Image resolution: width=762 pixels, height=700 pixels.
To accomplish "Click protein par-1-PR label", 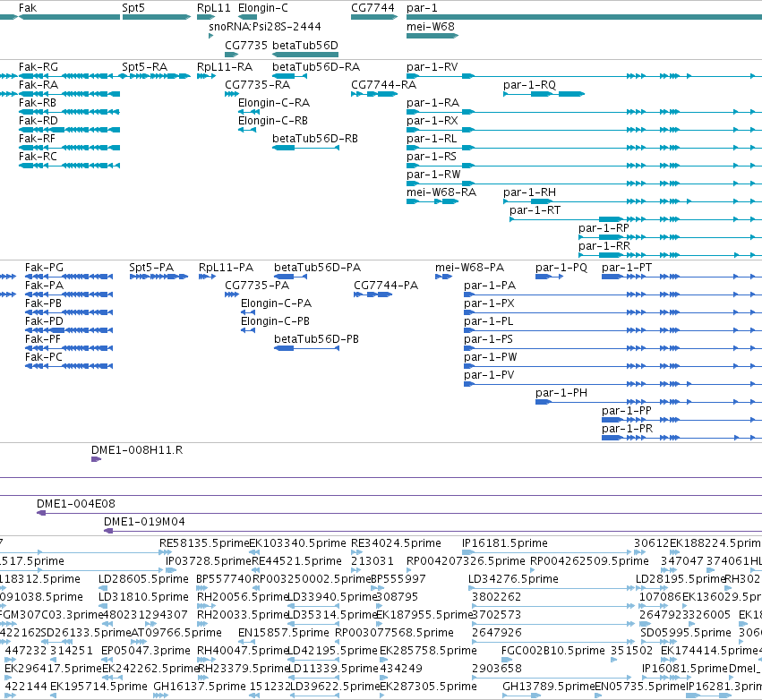I will pos(628,429).
